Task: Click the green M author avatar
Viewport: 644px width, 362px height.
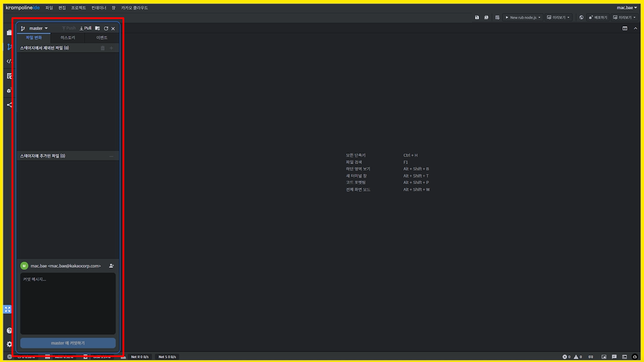Action: tap(24, 266)
